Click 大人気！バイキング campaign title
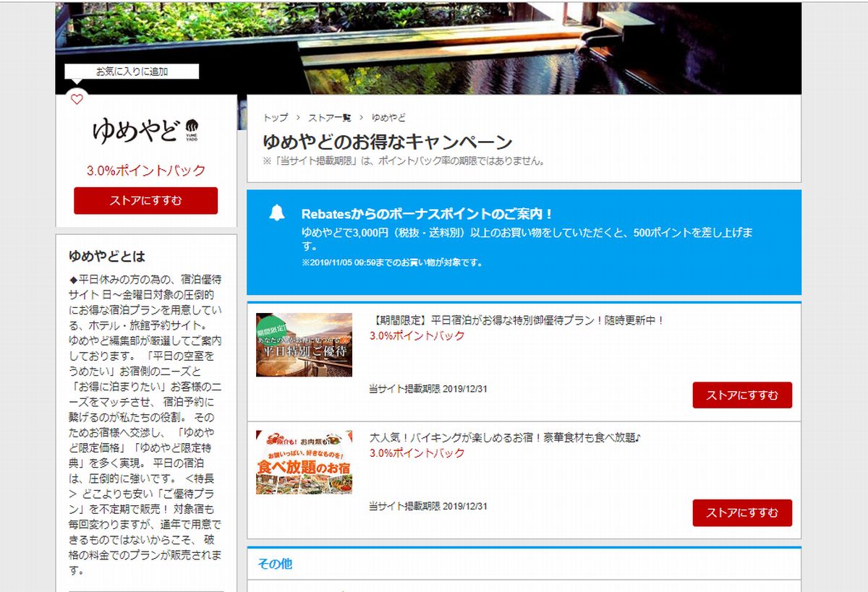 [506, 437]
